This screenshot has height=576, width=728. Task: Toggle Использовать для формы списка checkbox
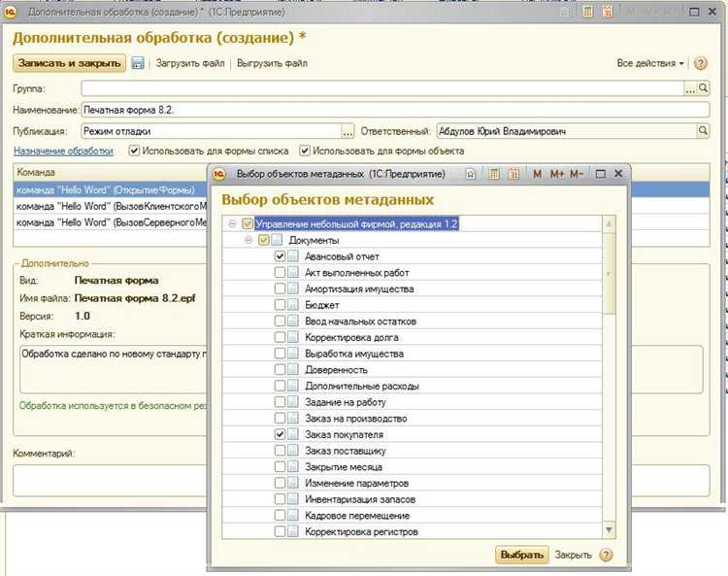click(134, 151)
